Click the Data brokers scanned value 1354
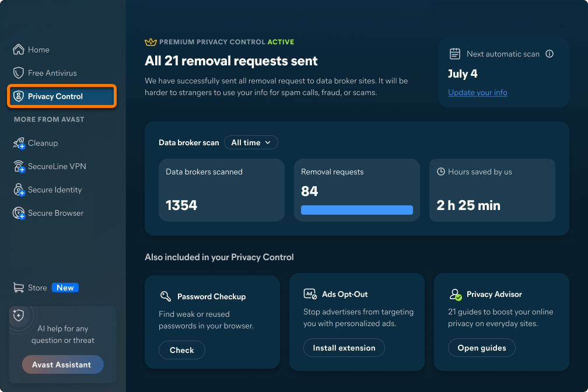 coord(181,205)
